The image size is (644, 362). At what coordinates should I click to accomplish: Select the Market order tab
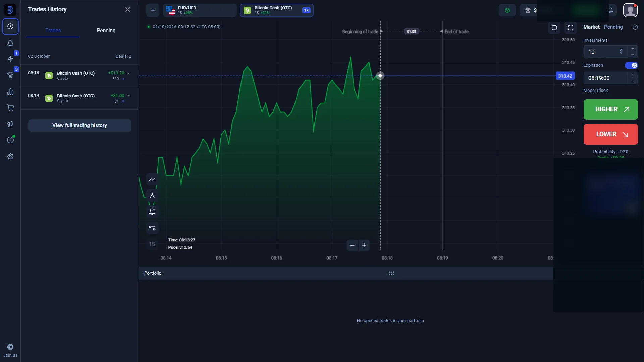coord(591,27)
